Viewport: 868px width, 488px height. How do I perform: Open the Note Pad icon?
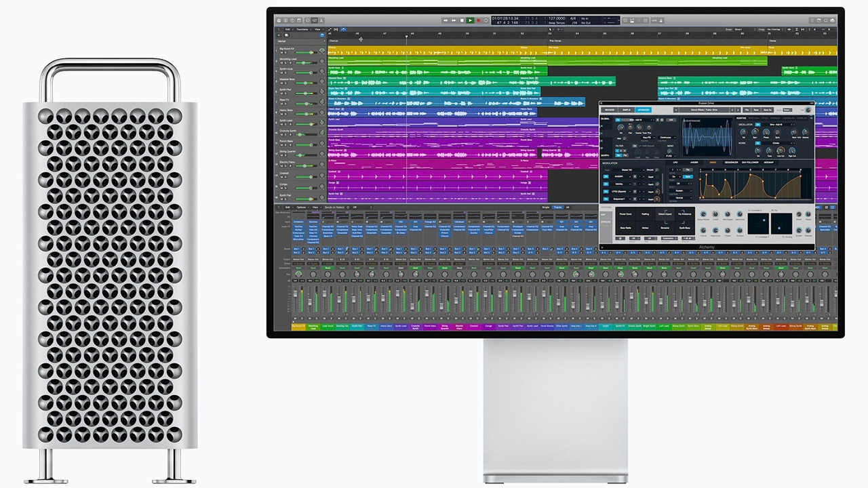pos(818,20)
